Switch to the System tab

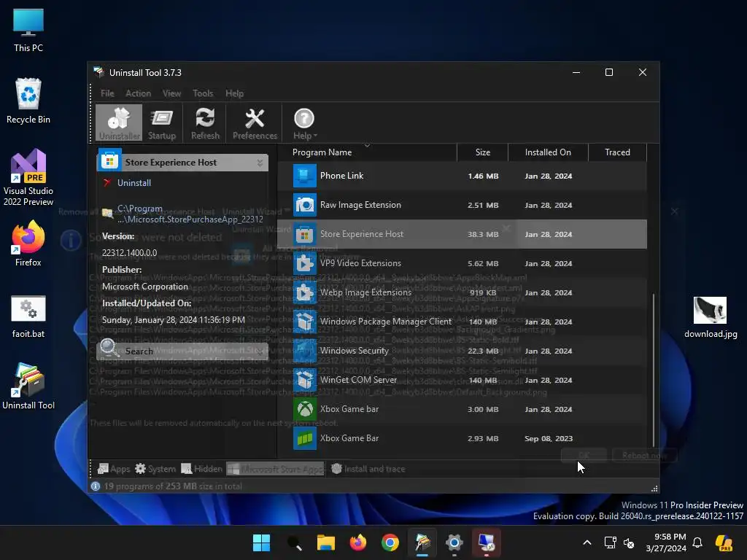coord(155,469)
